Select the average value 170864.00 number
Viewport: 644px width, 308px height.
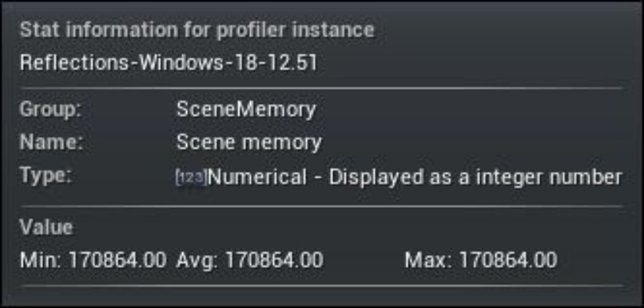coord(273,260)
